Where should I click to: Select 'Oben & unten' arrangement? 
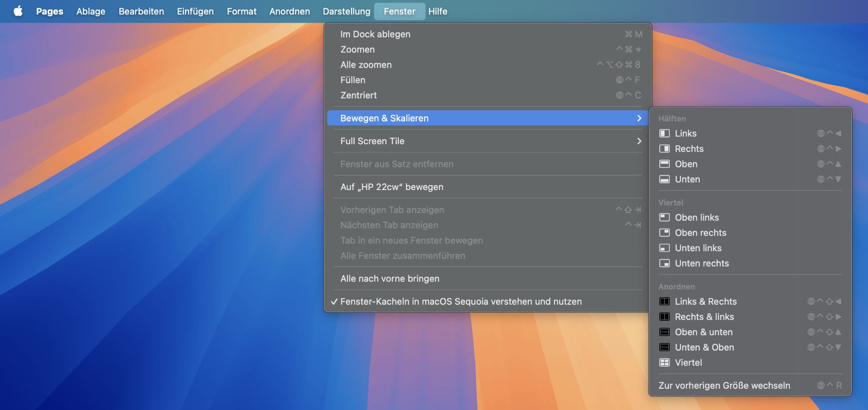click(704, 332)
